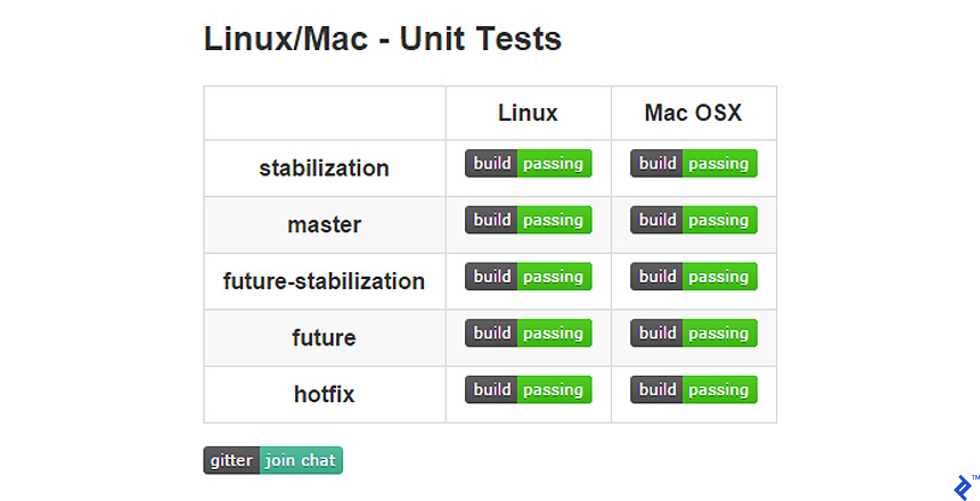Viewport: 980px width, 501px height.
Task: Click the Linux/Mac - Unit Tests heading
Action: click(x=382, y=39)
